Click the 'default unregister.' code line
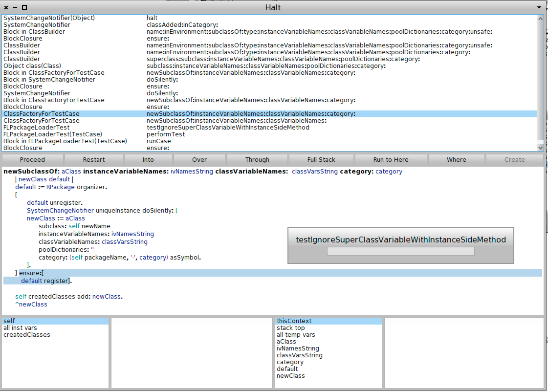Image resolution: width=548 pixels, height=392 pixels. point(55,203)
